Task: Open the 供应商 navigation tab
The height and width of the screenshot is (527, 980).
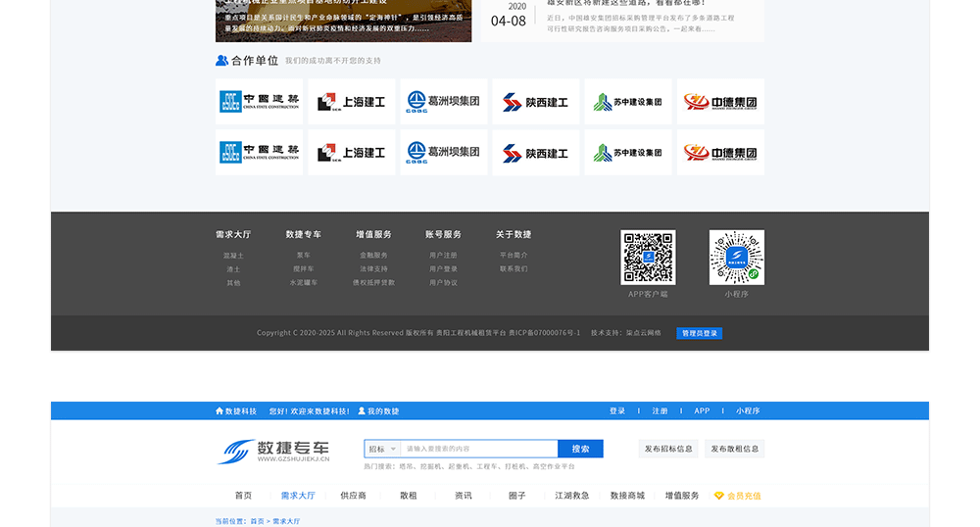Action: (353, 496)
